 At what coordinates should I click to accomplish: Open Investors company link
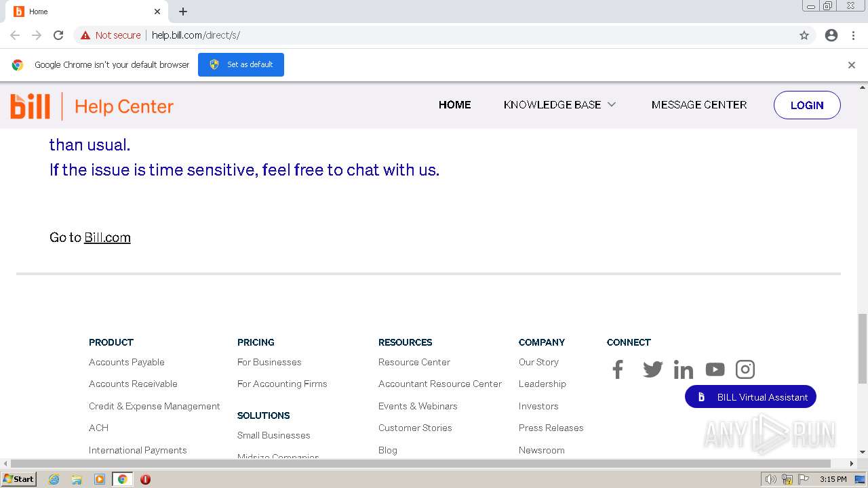538,406
